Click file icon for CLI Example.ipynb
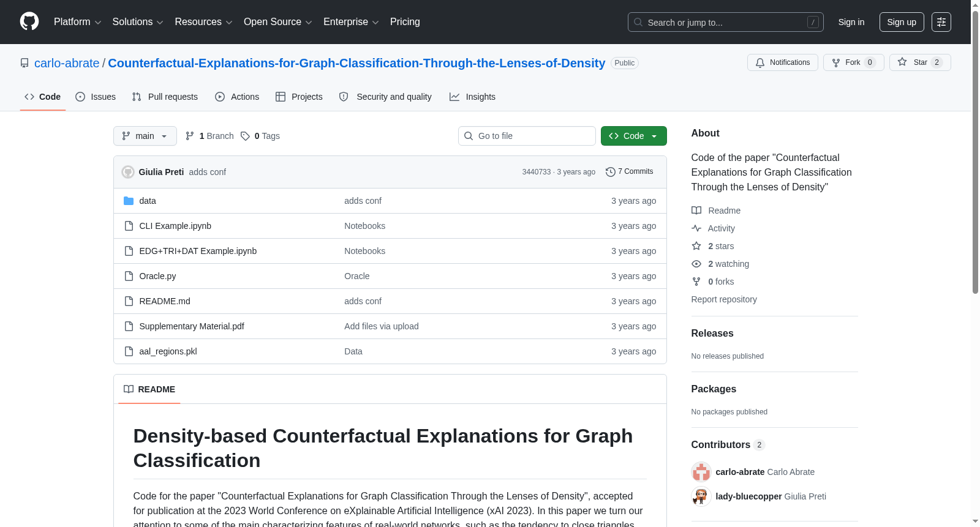 [x=129, y=226]
